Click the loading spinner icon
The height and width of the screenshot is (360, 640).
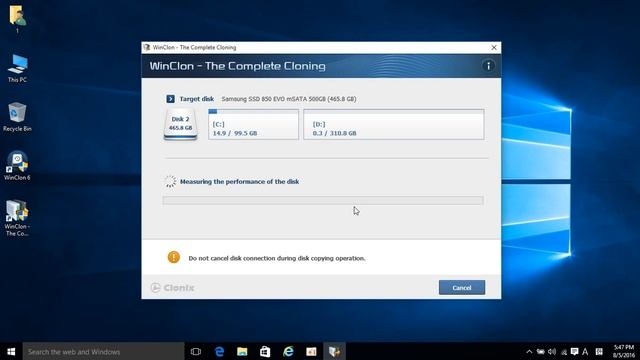coord(170,181)
